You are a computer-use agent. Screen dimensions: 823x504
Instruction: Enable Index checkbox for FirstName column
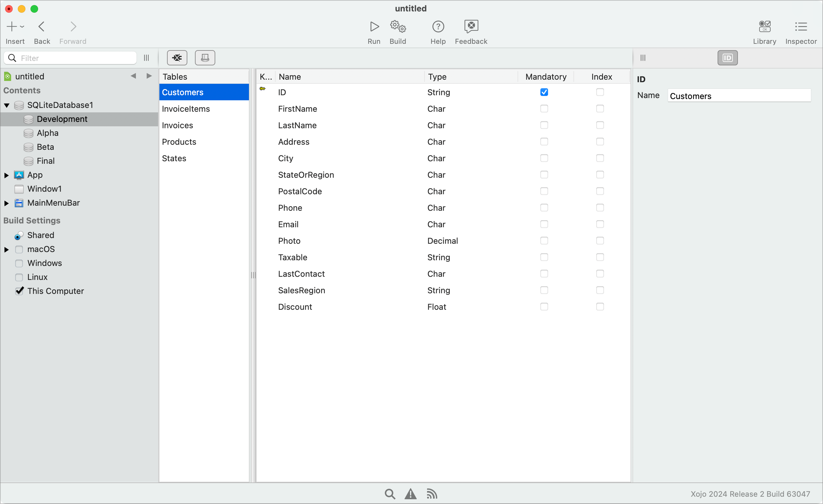pyautogui.click(x=600, y=109)
